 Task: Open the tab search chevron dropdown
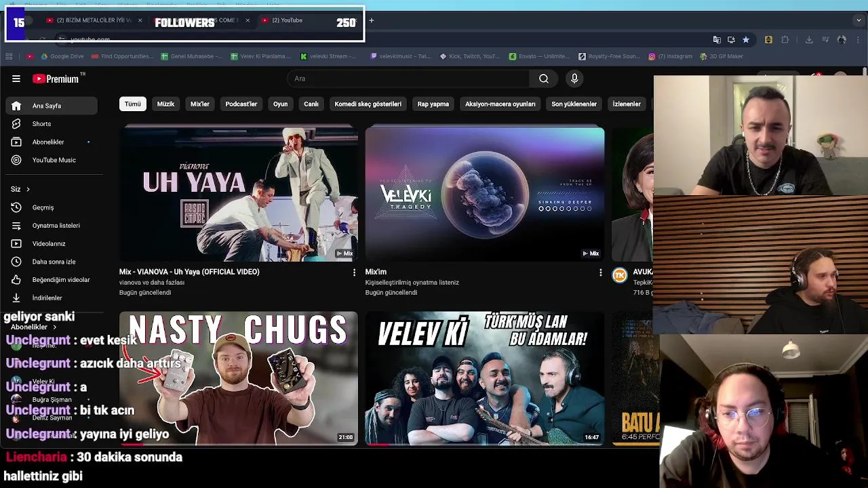[x=859, y=20]
